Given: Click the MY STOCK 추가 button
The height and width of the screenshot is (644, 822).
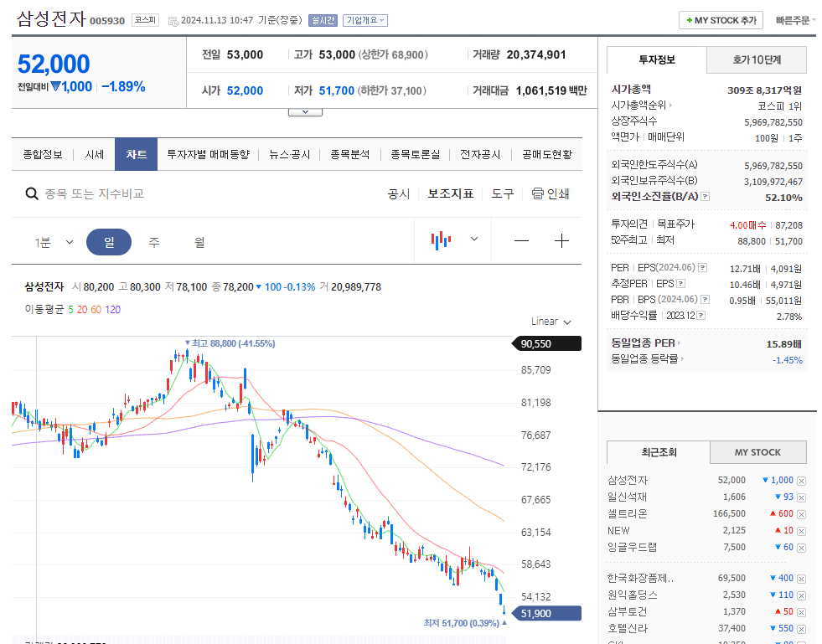Looking at the screenshot, I should [721, 20].
